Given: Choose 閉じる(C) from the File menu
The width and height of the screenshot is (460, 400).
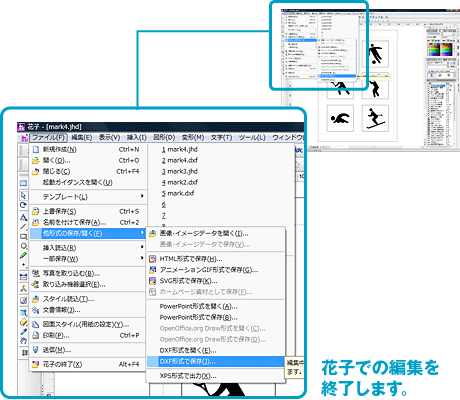Looking at the screenshot, I should (89, 171).
